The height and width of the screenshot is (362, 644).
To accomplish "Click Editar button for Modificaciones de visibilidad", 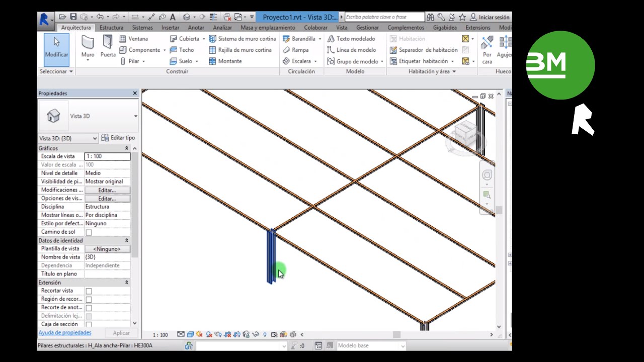I will click(107, 190).
